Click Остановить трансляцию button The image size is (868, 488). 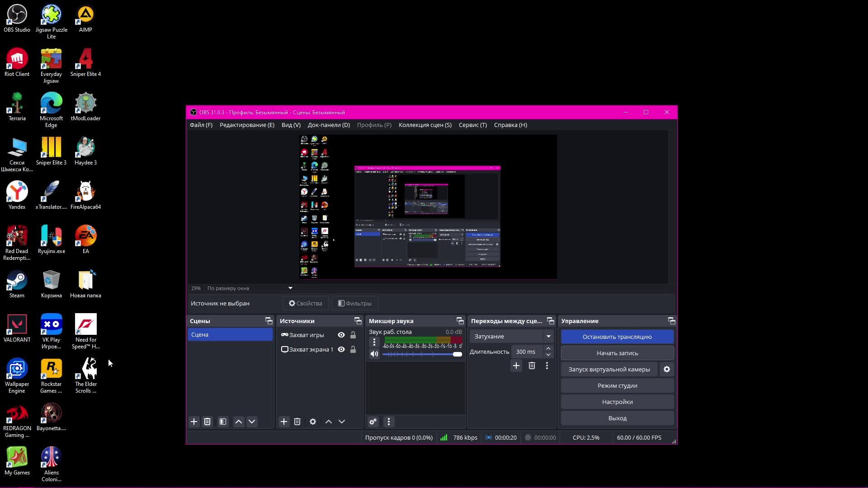617,337
